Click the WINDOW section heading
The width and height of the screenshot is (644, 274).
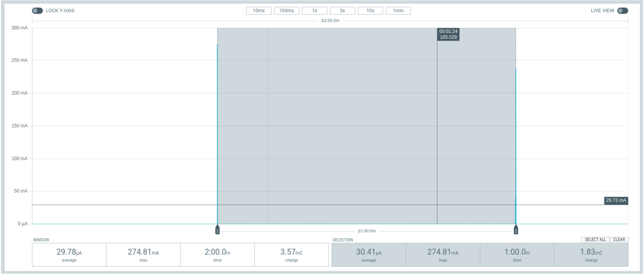coord(41,240)
